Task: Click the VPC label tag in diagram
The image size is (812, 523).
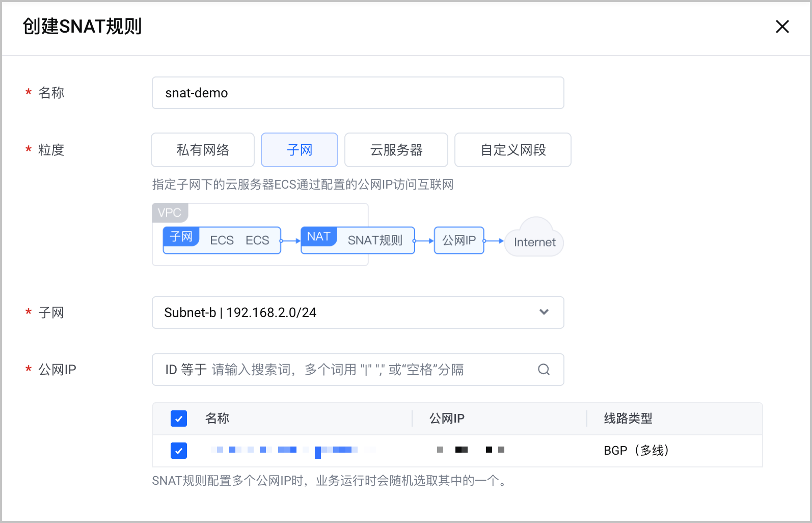Action: (170, 213)
